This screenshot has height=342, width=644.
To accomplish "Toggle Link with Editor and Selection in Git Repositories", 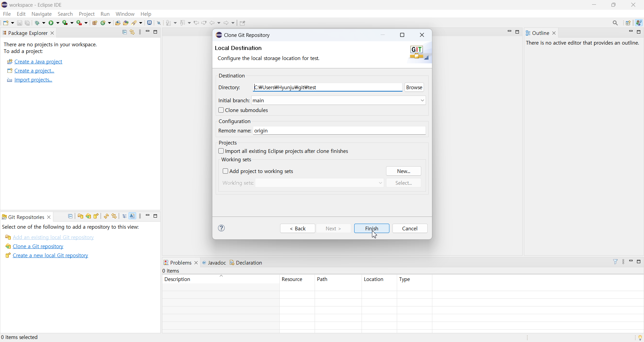I will pos(115,216).
